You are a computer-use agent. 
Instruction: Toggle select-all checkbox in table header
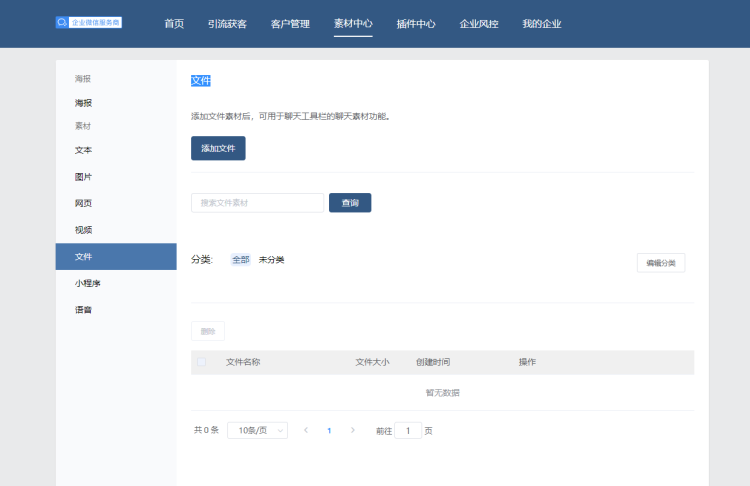click(x=202, y=362)
